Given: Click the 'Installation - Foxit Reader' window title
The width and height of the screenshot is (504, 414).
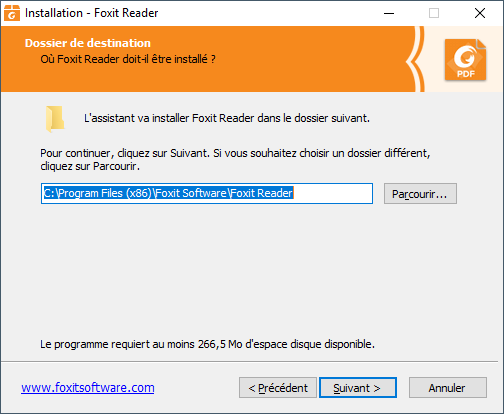Looking at the screenshot, I should (x=91, y=13).
